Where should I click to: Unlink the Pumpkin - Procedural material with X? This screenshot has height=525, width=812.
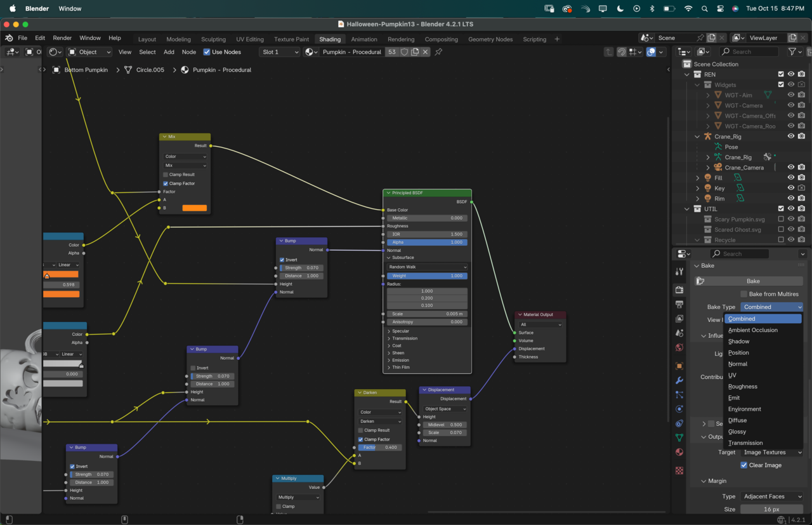click(x=426, y=52)
